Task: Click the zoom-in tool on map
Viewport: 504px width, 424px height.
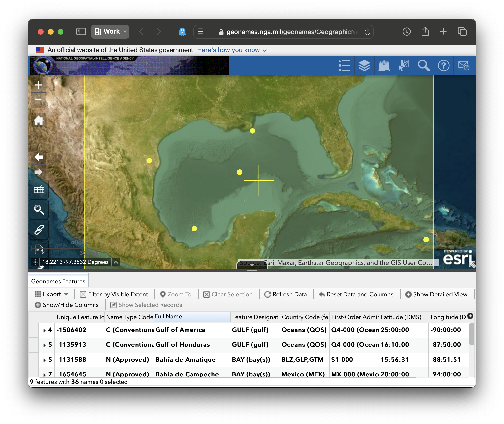Action: (39, 85)
